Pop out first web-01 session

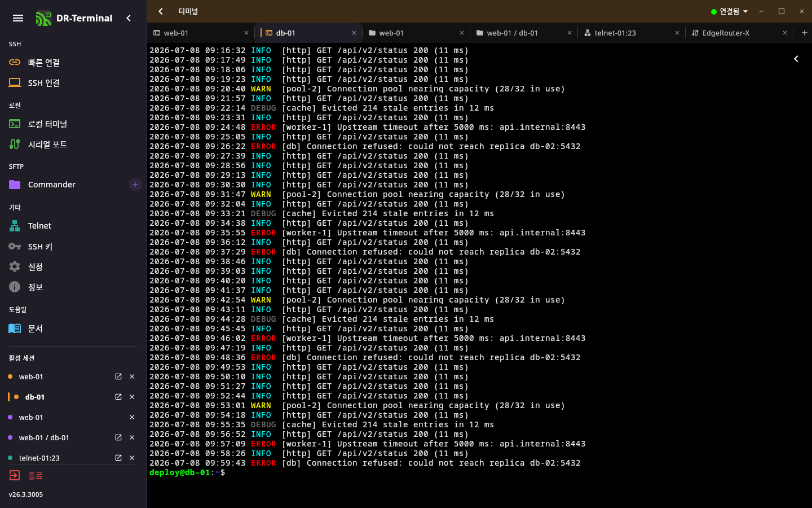coord(118,376)
